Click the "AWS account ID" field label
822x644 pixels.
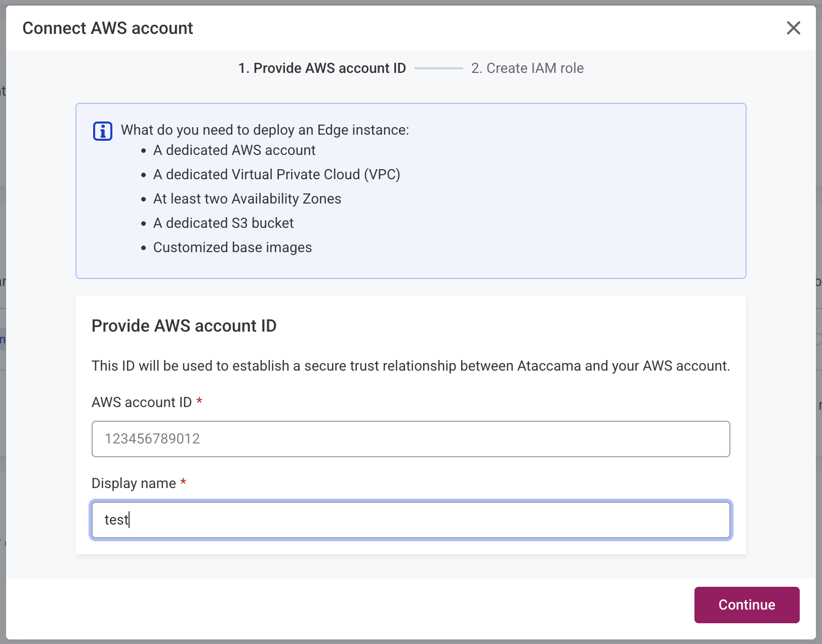point(142,402)
